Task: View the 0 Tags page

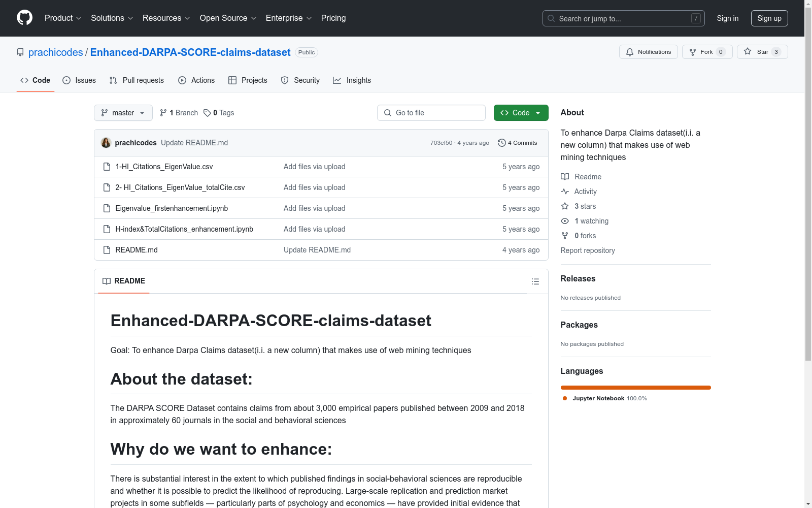Action: pyautogui.click(x=219, y=113)
